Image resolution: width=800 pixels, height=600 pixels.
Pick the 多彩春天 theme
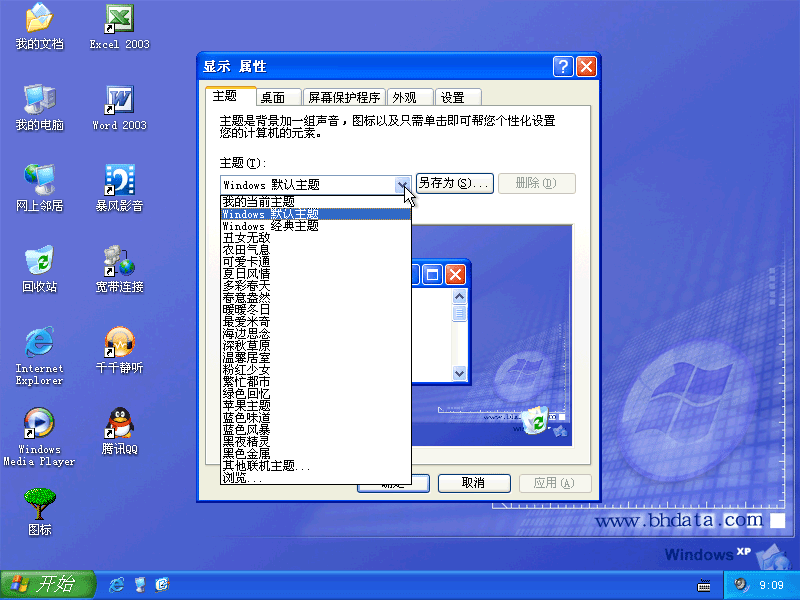[316, 286]
